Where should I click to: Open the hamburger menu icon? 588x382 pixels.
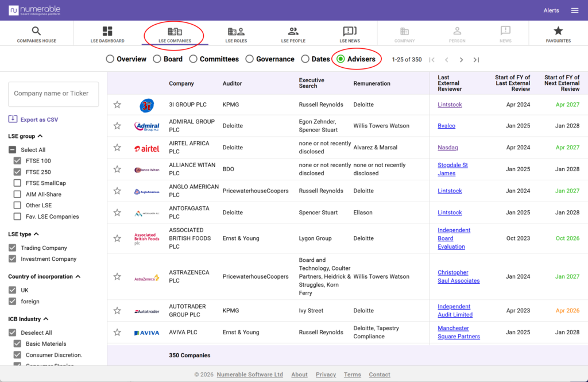[574, 10]
